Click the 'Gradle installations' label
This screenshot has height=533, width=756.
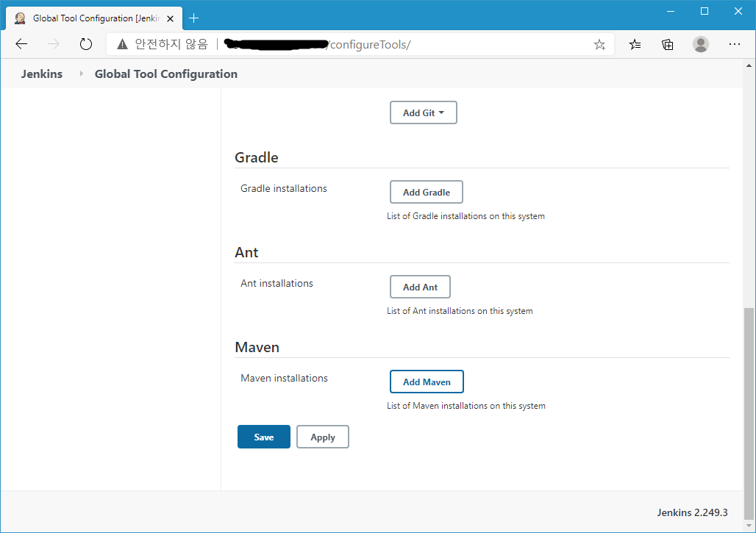click(284, 188)
